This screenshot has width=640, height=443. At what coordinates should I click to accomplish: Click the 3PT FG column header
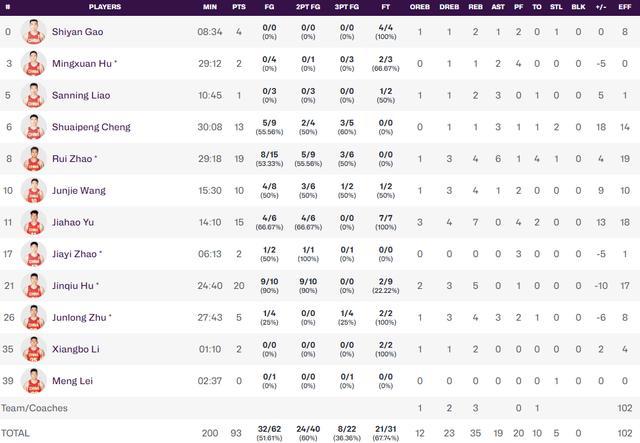[x=347, y=7]
